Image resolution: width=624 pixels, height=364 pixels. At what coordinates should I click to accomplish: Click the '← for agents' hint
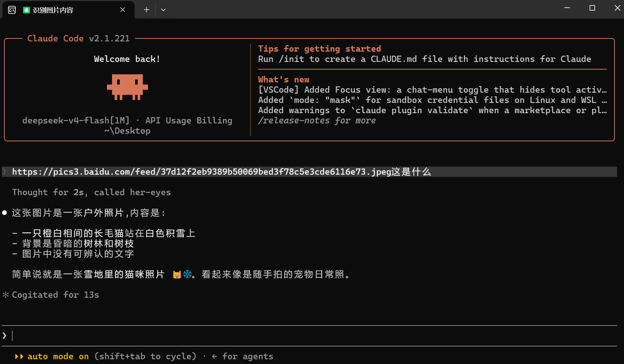242,356
